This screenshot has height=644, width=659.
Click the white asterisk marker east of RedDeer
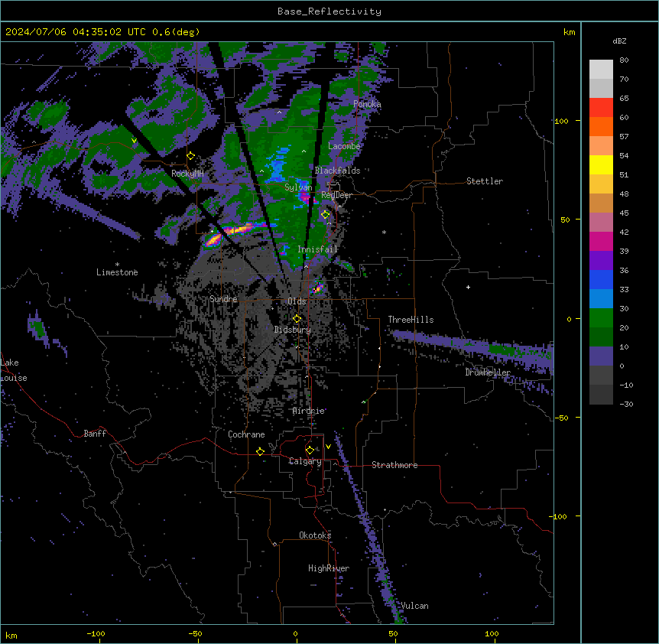[384, 232]
